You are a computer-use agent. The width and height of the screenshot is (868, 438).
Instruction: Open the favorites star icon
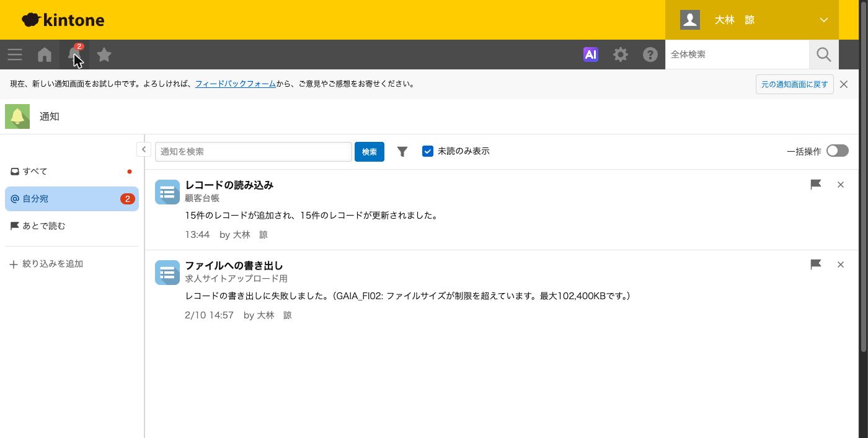click(x=104, y=55)
